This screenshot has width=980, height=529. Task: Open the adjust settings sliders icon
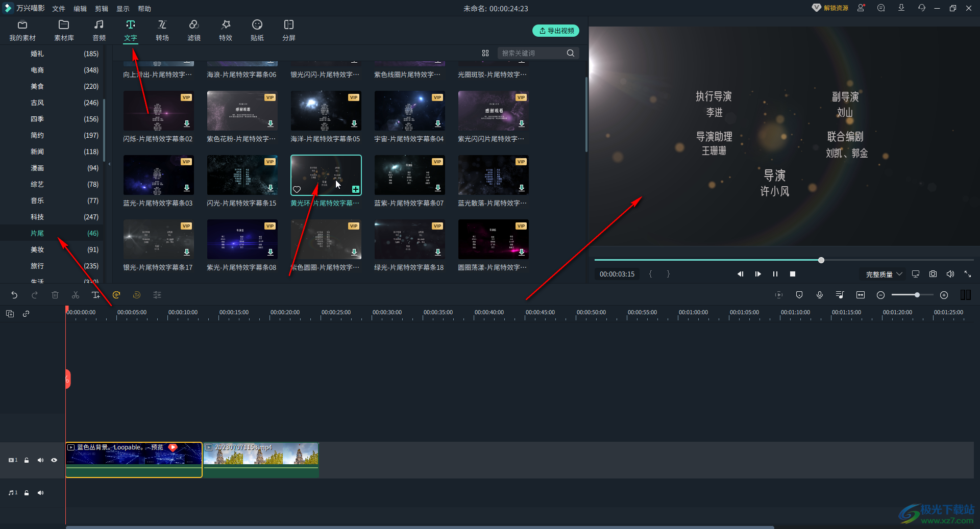coord(157,295)
